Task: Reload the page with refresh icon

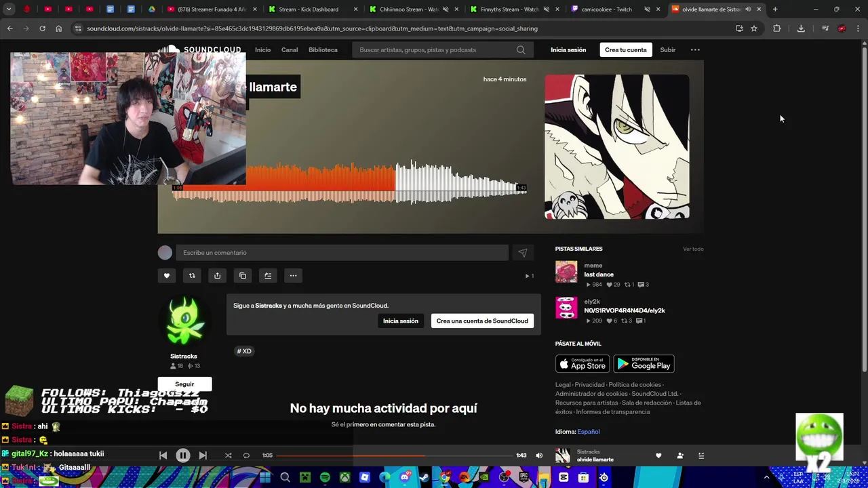Action: click(42, 28)
